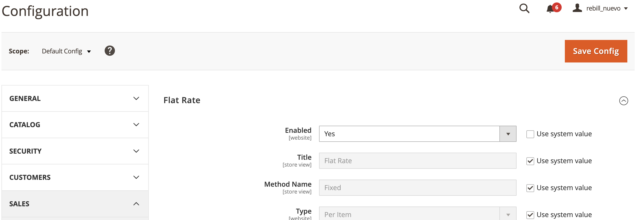Collapse Flat Rate section using circle arrow
Screen dimensions: 644x220
[623, 101]
